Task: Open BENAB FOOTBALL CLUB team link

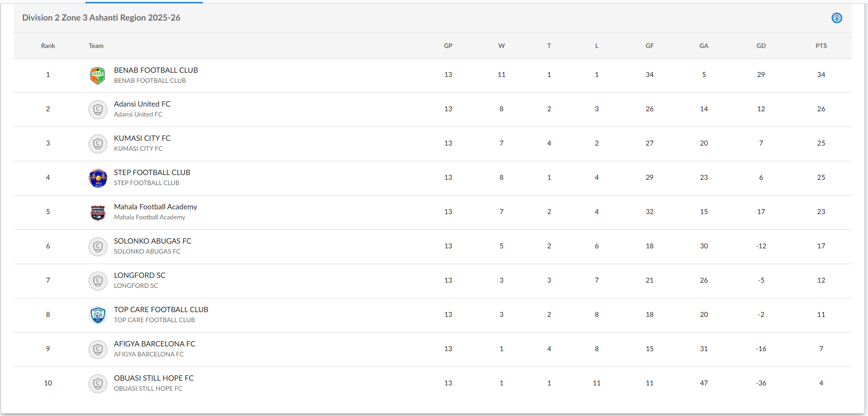Action: tap(156, 70)
